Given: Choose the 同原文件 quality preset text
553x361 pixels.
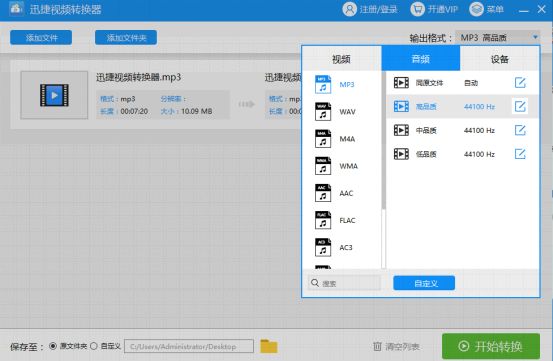Looking at the screenshot, I should (x=429, y=83).
